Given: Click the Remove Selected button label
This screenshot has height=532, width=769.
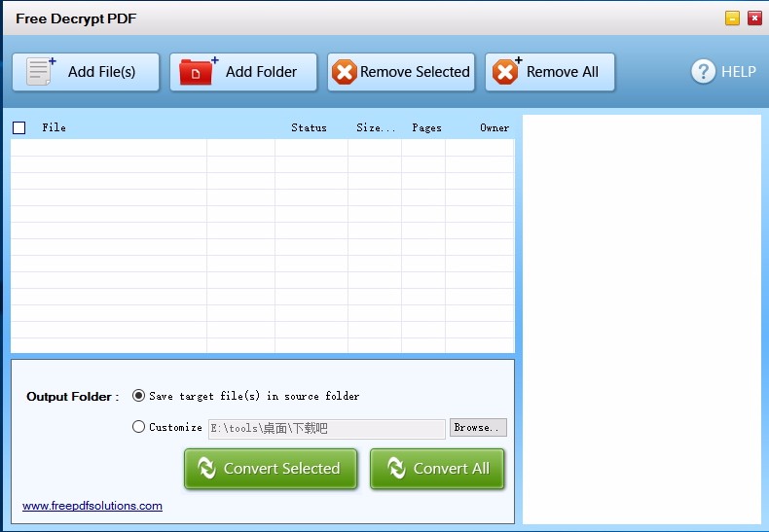Looking at the screenshot, I should (415, 72).
